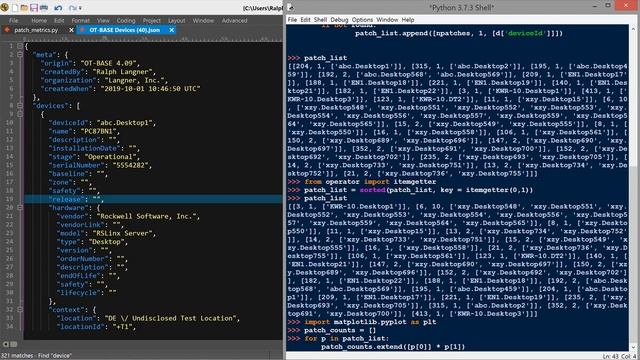The width and height of the screenshot is (640, 360).
Task: Create a new file with toolbar icon
Action: (15, 8)
